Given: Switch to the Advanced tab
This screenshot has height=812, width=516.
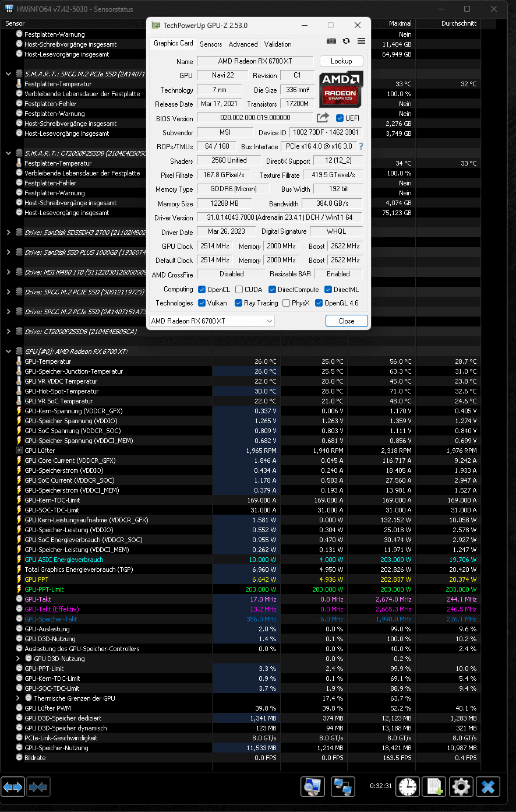Looking at the screenshot, I should click(x=243, y=44).
